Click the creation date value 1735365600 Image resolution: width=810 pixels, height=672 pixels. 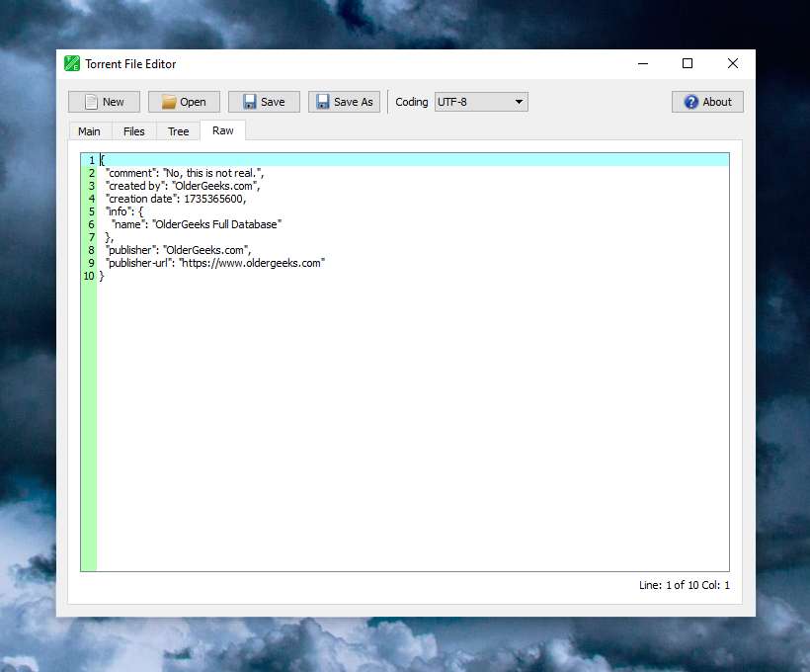click(213, 199)
